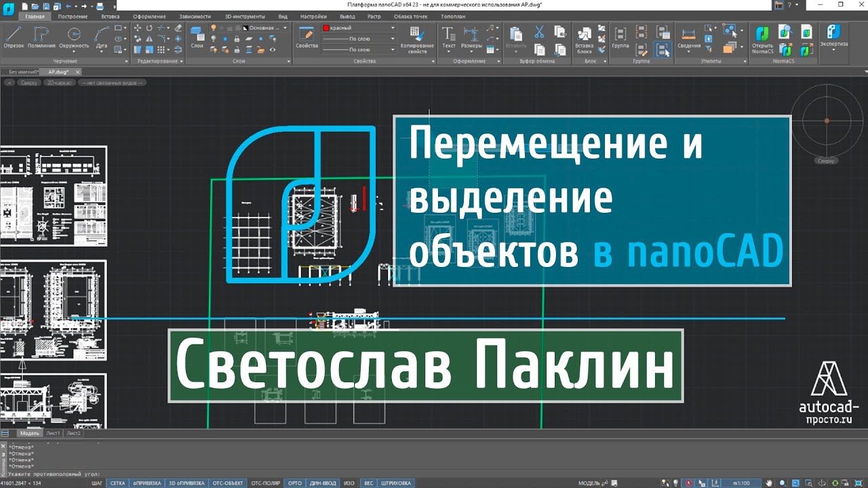This screenshot has width=868, height=488.
Task: Open the layer dropdown Основная
Action: pyautogui.click(x=264, y=28)
